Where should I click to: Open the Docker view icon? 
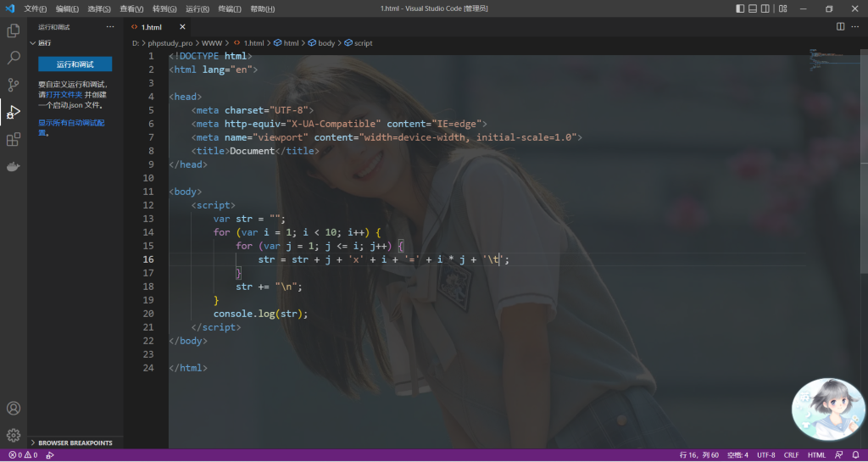point(14,167)
